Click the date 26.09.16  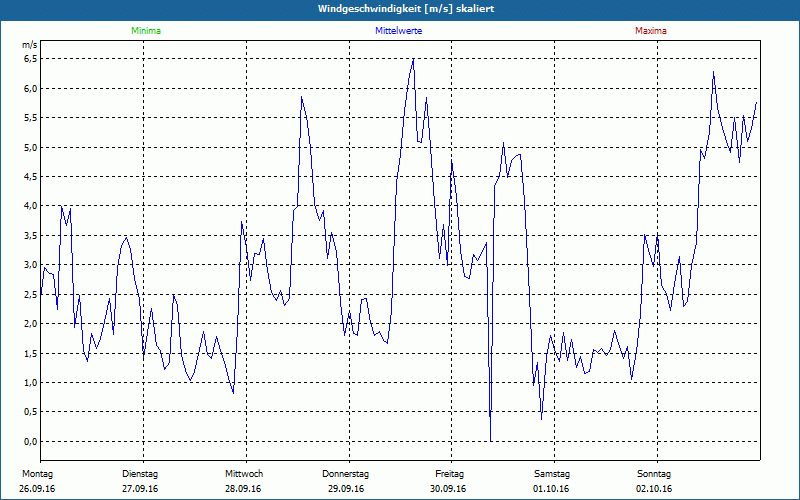coord(37,489)
